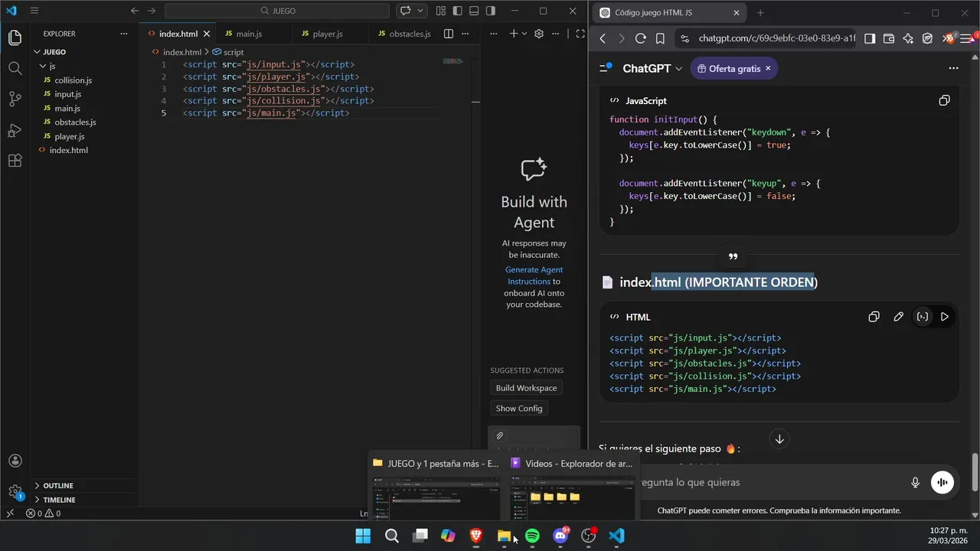Attach context with the chat paperclip icon

tap(499, 435)
